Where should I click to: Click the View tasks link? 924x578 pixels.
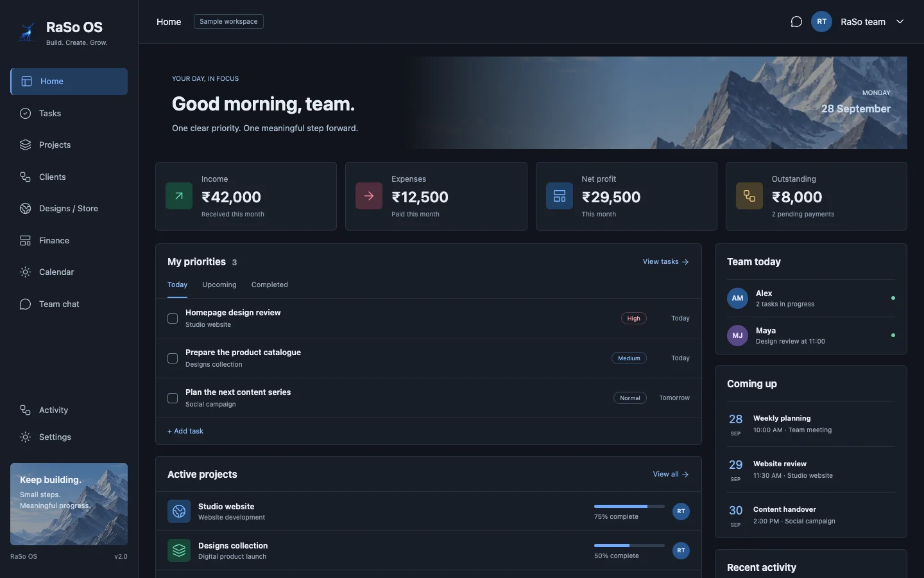(665, 261)
